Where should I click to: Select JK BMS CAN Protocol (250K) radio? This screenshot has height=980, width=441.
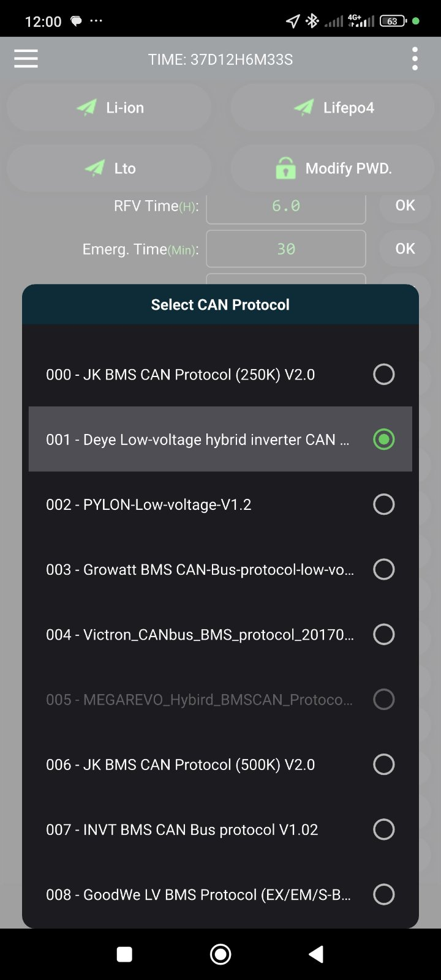[x=383, y=374]
